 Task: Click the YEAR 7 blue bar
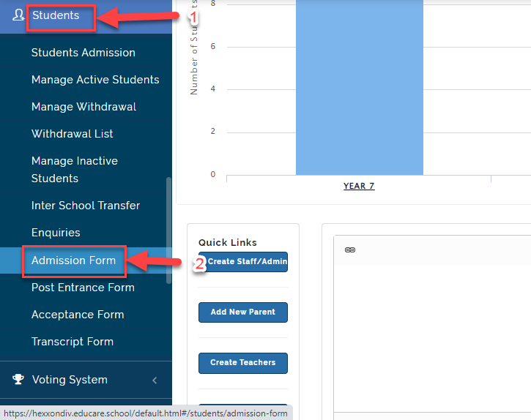click(x=360, y=87)
